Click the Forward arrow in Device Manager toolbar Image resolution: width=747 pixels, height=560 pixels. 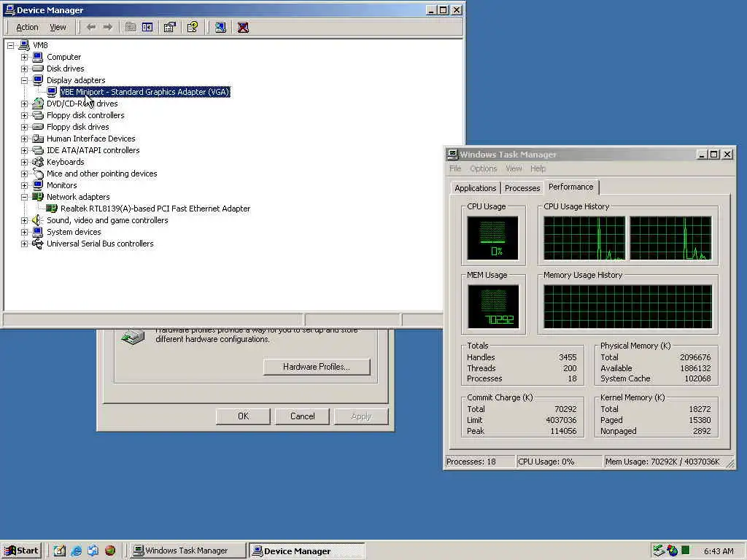point(108,27)
